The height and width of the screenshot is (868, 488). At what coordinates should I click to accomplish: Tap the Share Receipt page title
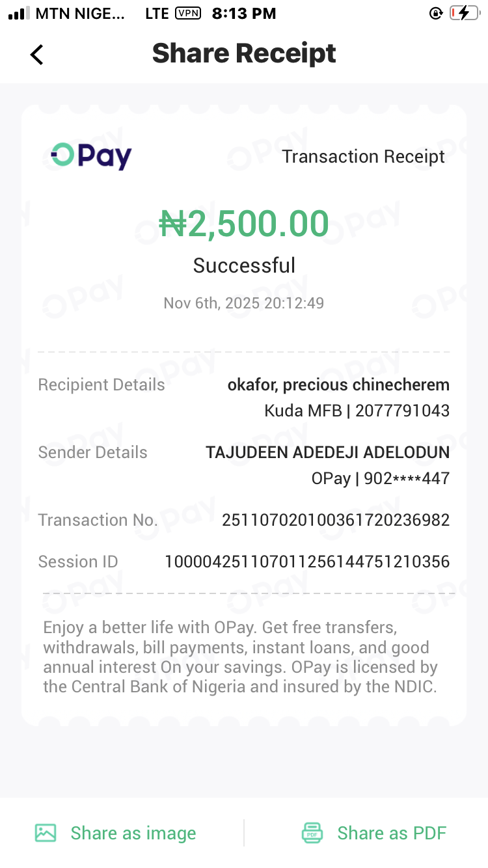[x=244, y=53]
